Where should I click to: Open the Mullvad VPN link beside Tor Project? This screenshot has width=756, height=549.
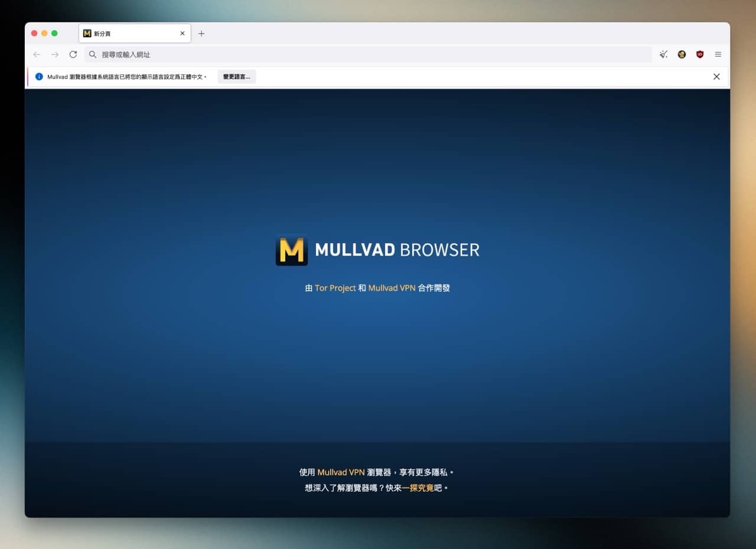point(392,288)
